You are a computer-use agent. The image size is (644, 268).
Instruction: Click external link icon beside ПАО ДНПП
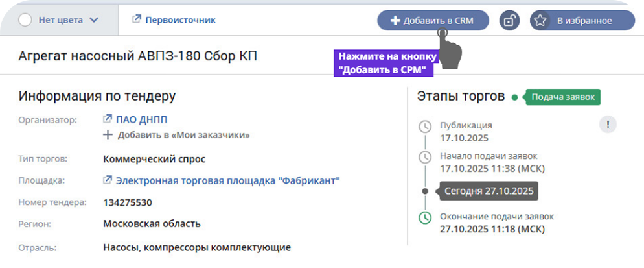coord(108,119)
